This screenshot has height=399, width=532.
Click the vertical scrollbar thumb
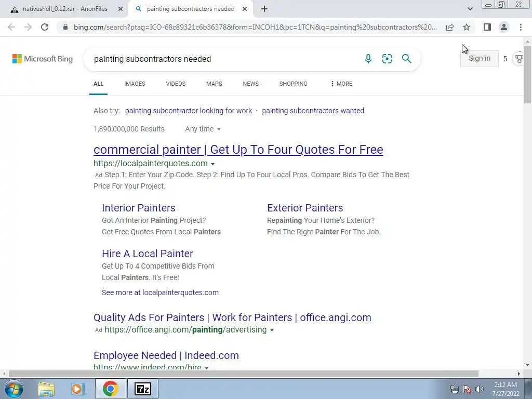coord(527,74)
